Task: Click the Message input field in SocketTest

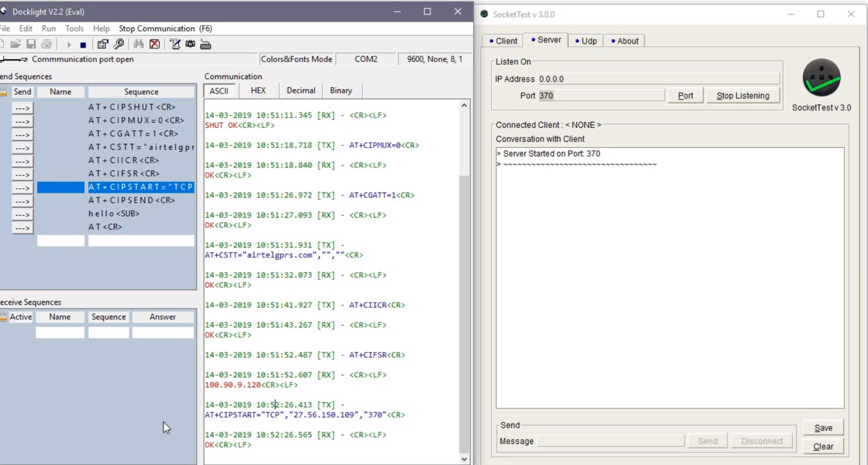Action: [611, 441]
